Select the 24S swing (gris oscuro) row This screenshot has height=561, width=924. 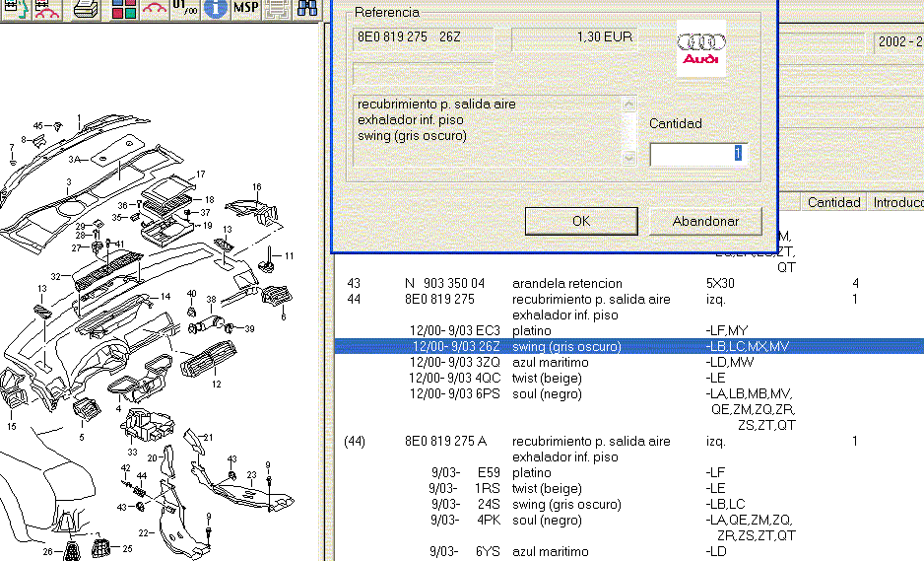628,505
